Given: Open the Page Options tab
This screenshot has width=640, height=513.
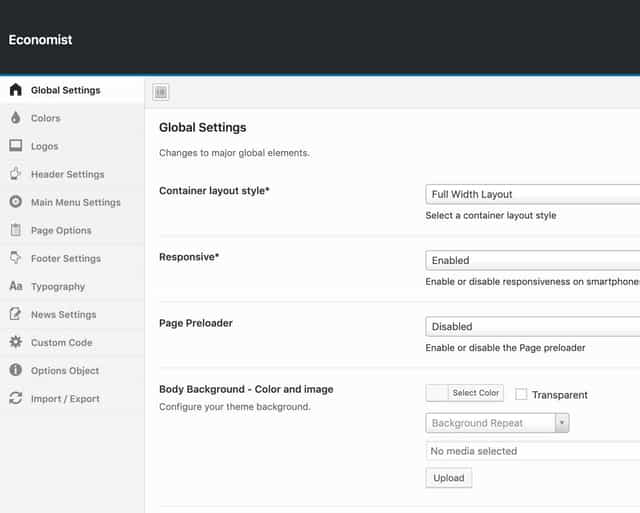Looking at the screenshot, I should 72,230.
